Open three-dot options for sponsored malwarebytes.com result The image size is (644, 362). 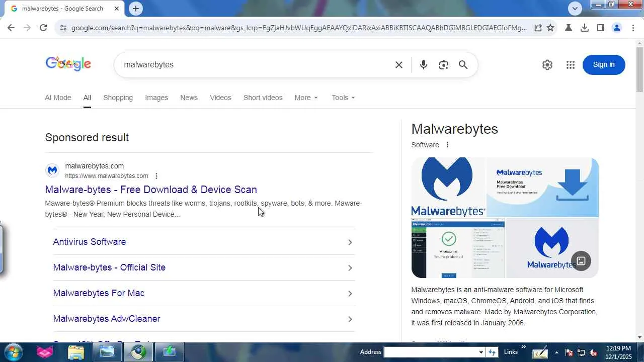click(156, 176)
